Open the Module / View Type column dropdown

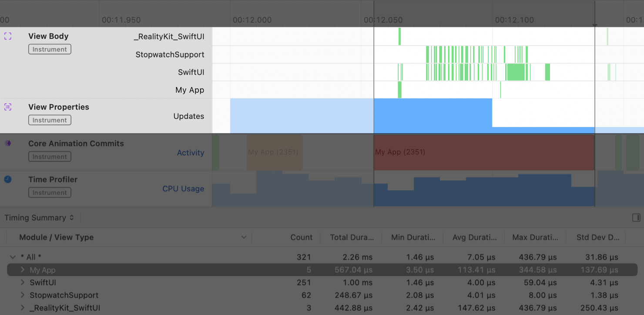pos(244,237)
